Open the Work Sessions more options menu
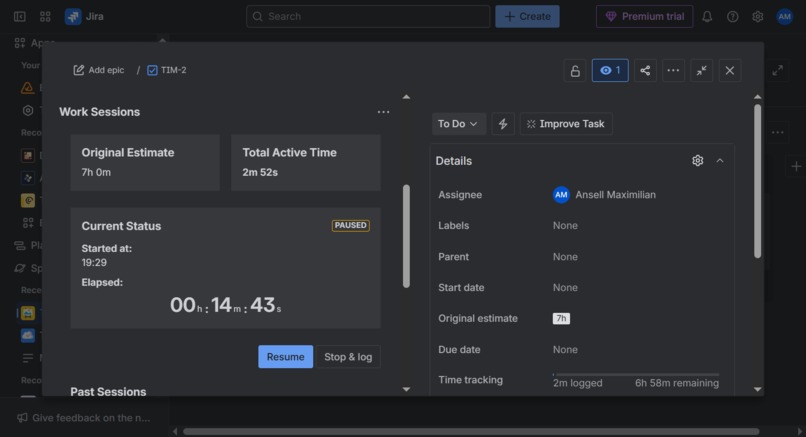806x437 pixels. [383, 112]
